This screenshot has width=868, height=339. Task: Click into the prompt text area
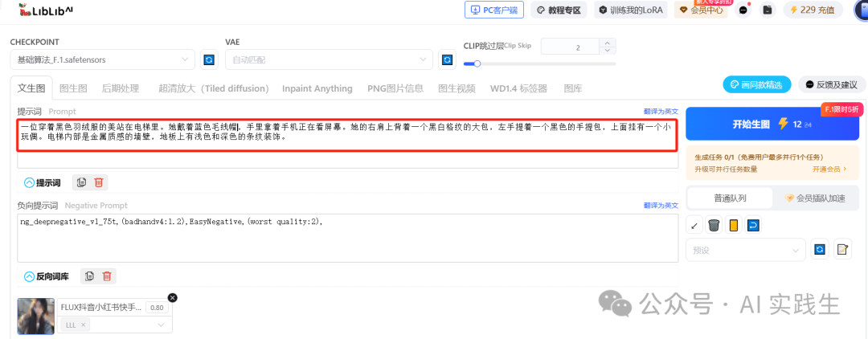[x=348, y=143]
